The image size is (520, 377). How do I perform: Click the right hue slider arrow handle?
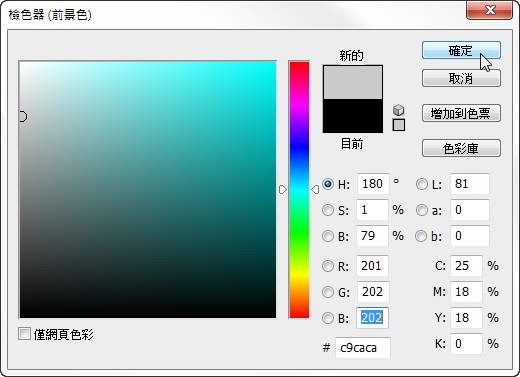tap(315, 189)
